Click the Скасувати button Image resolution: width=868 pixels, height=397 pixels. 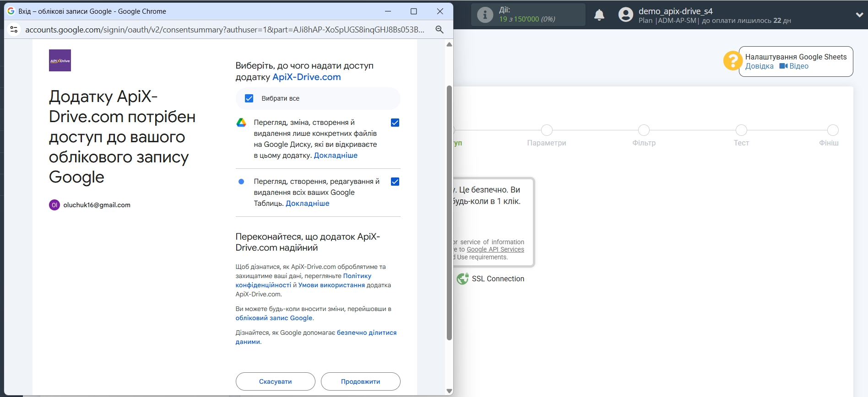276,381
